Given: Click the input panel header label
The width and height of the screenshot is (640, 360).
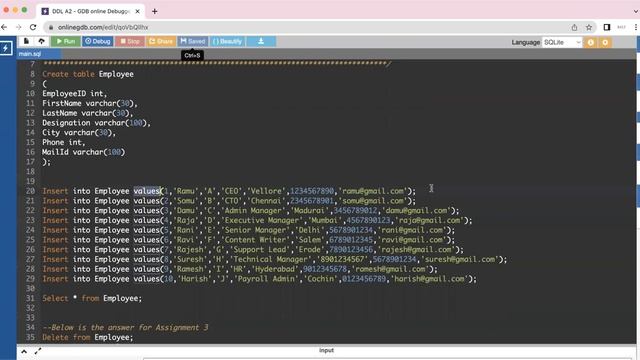Looking at the screenshot, I should click(326, 350).
